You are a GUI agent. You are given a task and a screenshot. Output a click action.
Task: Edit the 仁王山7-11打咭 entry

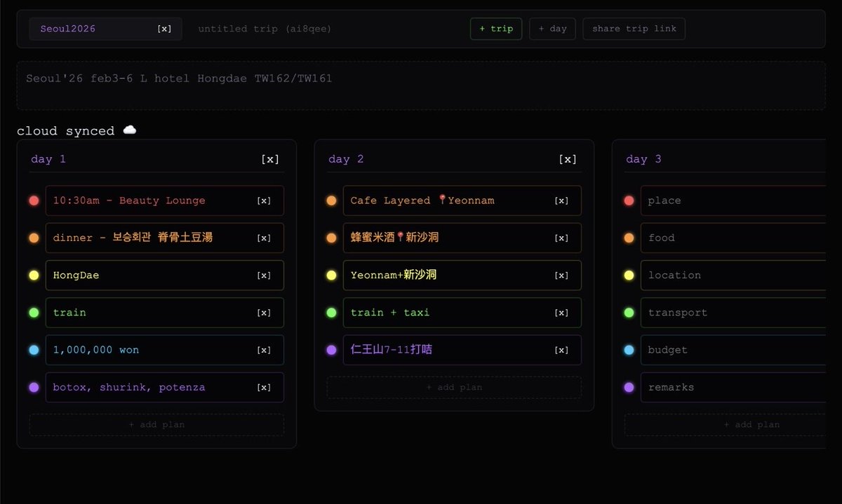tap(462, 350)
